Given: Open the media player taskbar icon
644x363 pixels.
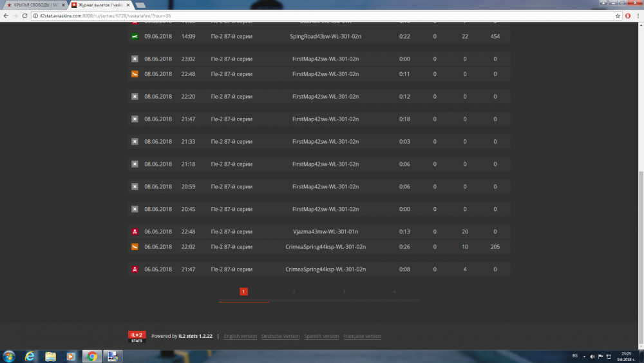Looking at the screenshot, I should coord(71,357).
